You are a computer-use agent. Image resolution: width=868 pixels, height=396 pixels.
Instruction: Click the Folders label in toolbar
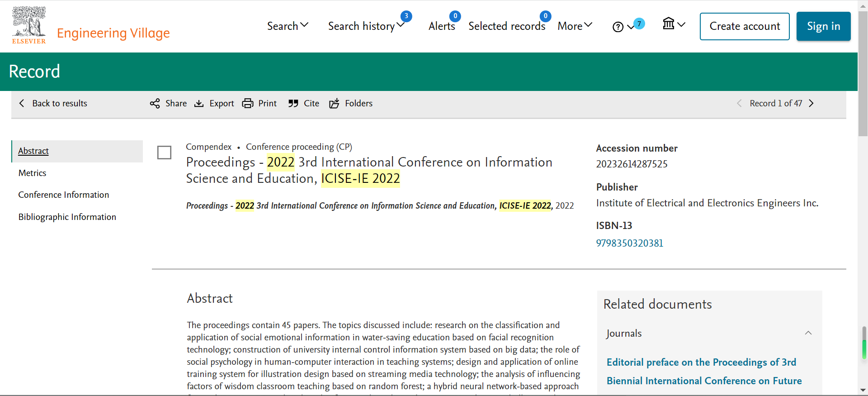point(359,103)
